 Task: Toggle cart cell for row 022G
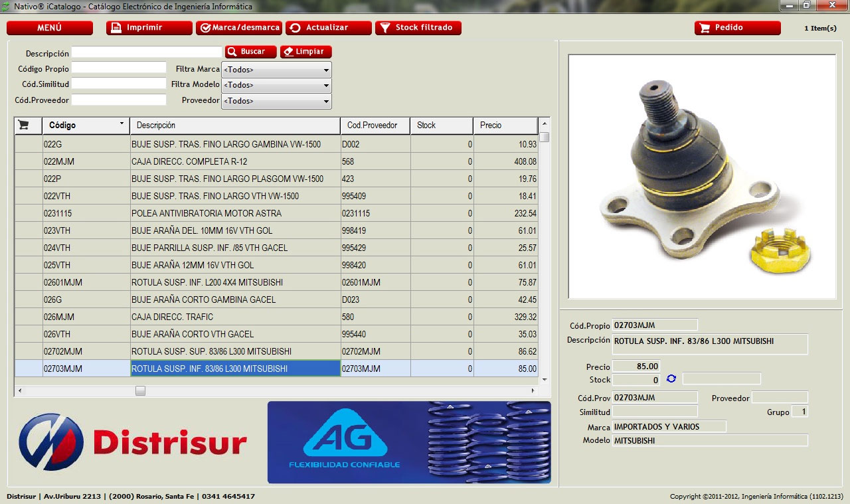(29, 144)
